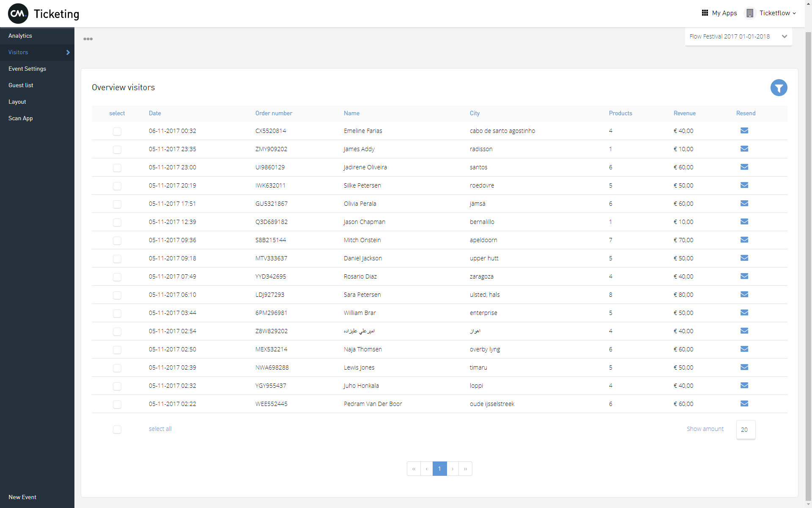Screen dimensions: 812x508
Task: Resend email for order Z8W829202
Action: pos(744,331)
